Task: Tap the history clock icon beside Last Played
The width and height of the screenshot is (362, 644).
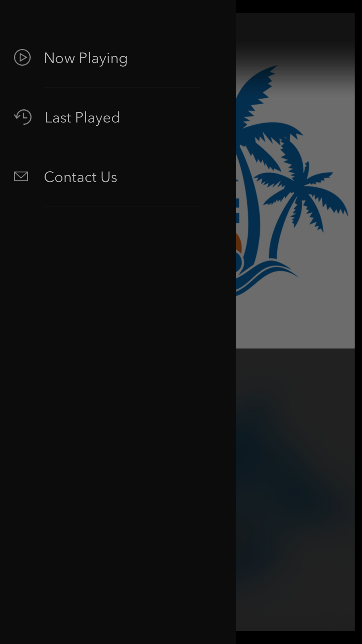Action: click(23, 117)
